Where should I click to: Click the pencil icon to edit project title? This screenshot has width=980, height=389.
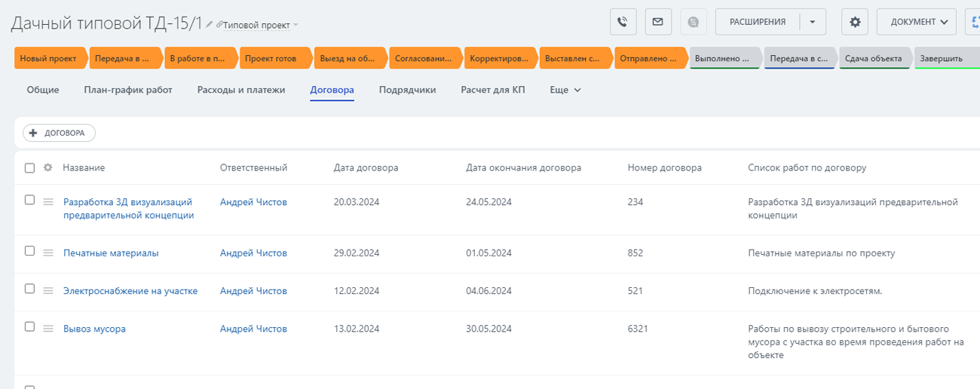(x=210, y=25)
